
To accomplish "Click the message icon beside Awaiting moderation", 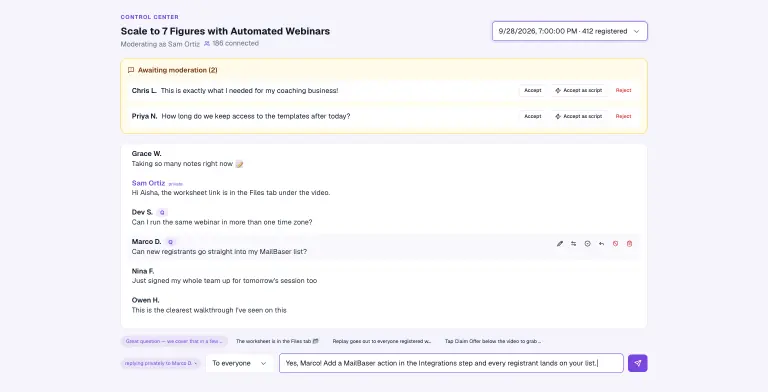I will 131,70.
